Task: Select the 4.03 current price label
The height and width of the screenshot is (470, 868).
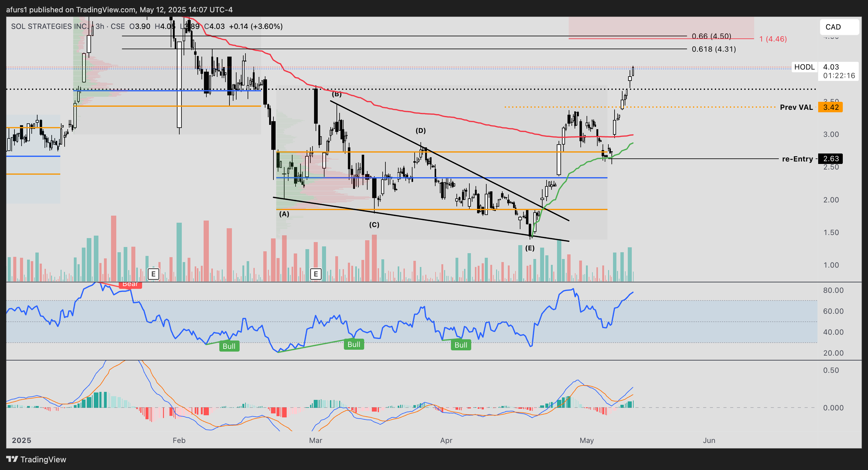Action: click(x=831, y=67)
